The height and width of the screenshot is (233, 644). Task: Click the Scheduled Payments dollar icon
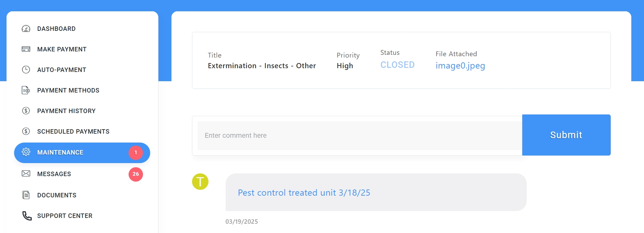(x=26, y=132)
